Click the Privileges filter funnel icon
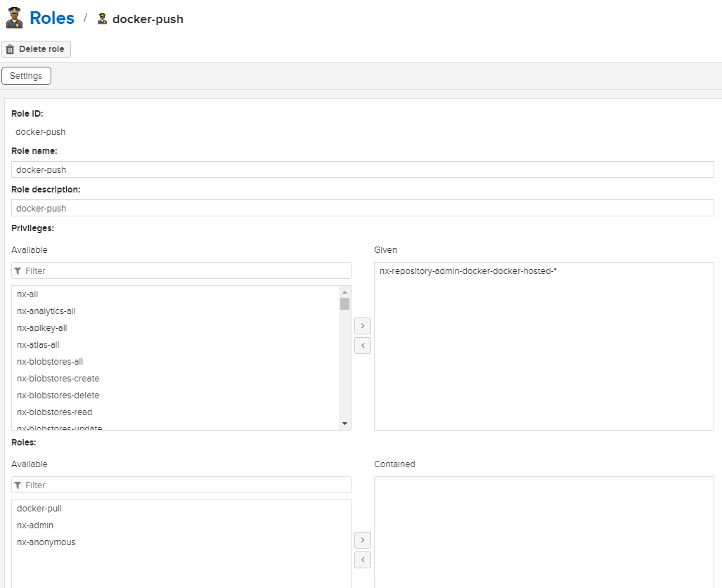The height and width of the screenshot is (588, 722). pyautogui.click(x=18, y=271)
